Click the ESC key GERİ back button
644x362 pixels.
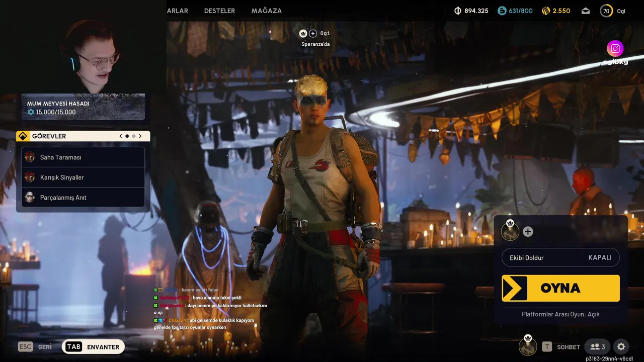click(35, 347)
